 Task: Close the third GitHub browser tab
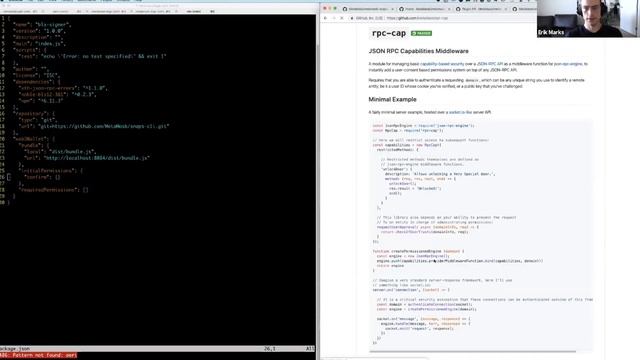tap(505, 9)
